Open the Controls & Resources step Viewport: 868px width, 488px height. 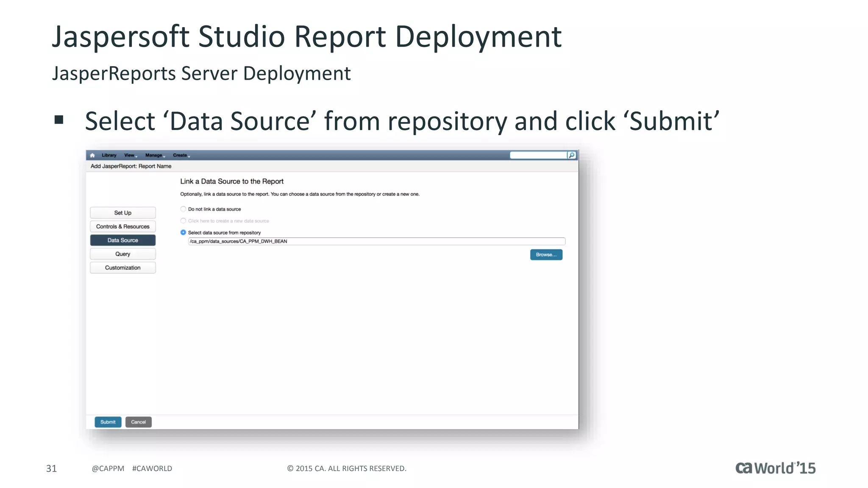click(123, 226)
